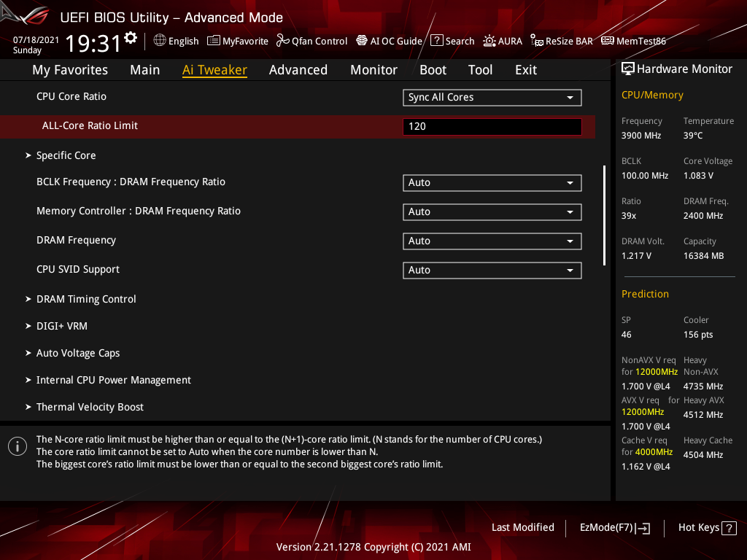Switch to the Boot tab
Image resolution: width=747 pixels, height=560 pixels.
433,69
